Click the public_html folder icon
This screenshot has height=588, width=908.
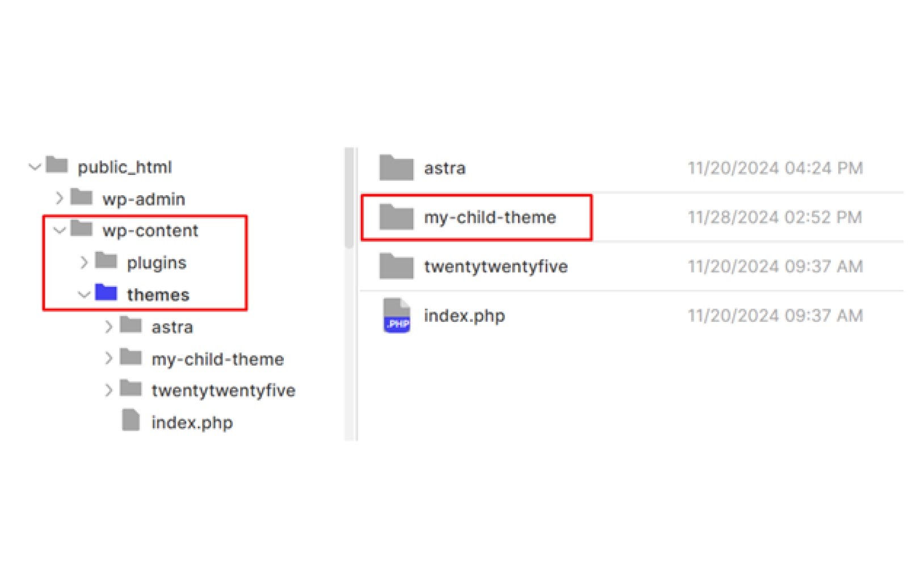[57, 165]
